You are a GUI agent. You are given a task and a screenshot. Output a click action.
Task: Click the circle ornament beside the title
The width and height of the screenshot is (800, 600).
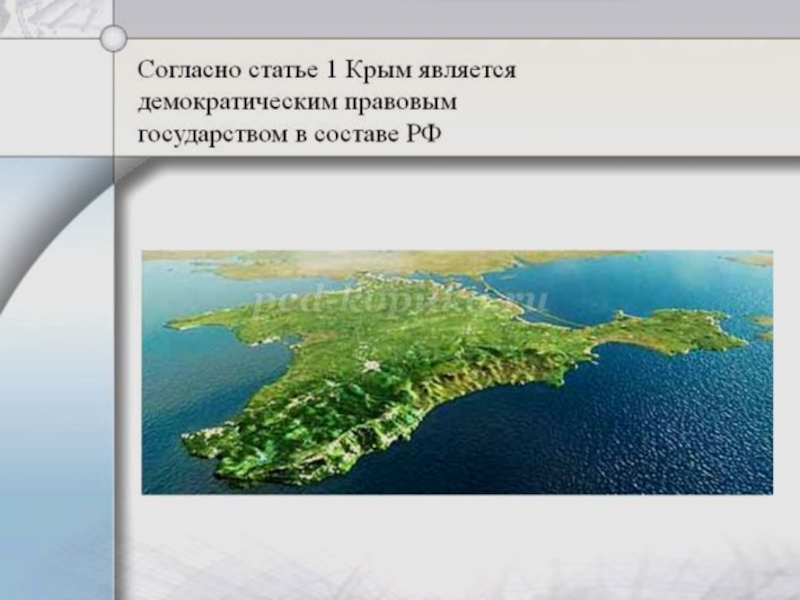tap(114, 38)
